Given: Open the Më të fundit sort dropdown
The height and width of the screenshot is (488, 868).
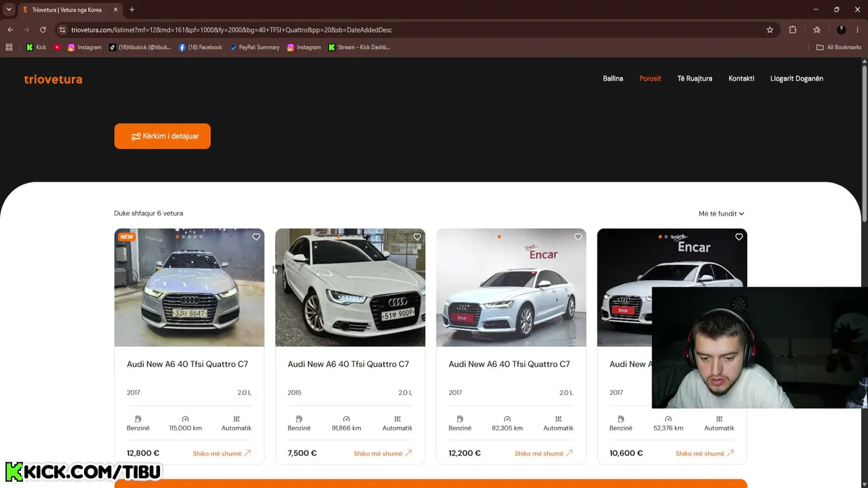Looking at the screenshot, I should 721,213.
